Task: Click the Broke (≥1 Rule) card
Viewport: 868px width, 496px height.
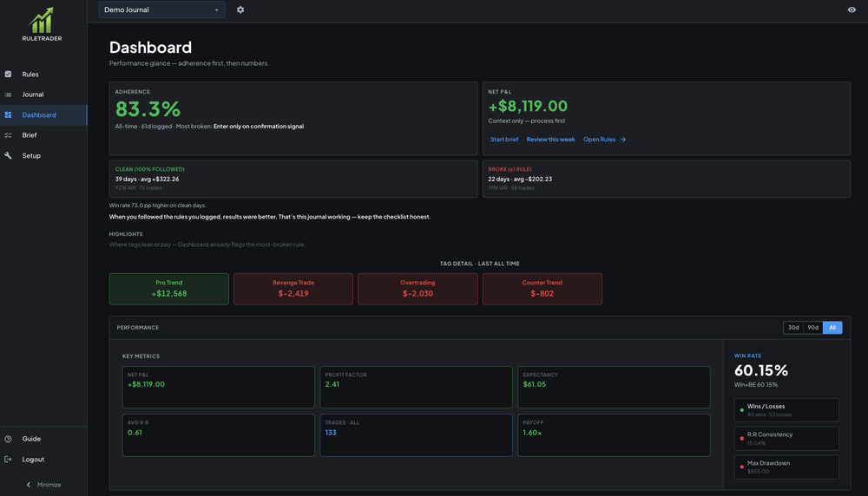Action: point(667,179)
